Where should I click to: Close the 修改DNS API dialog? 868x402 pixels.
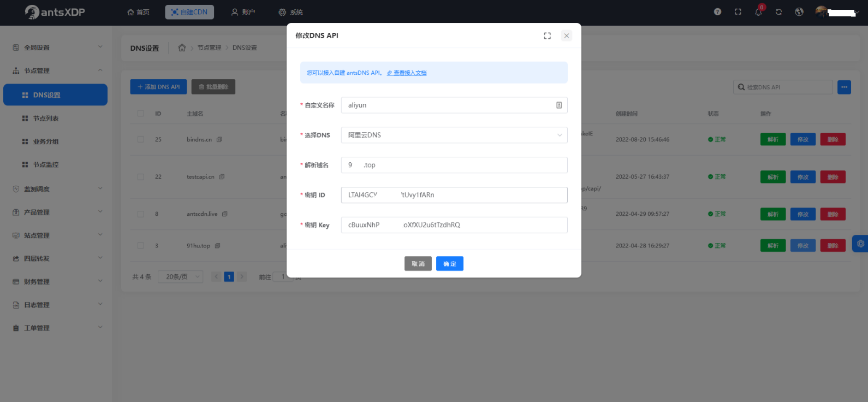pyautogui.click(x=567, y=36)
